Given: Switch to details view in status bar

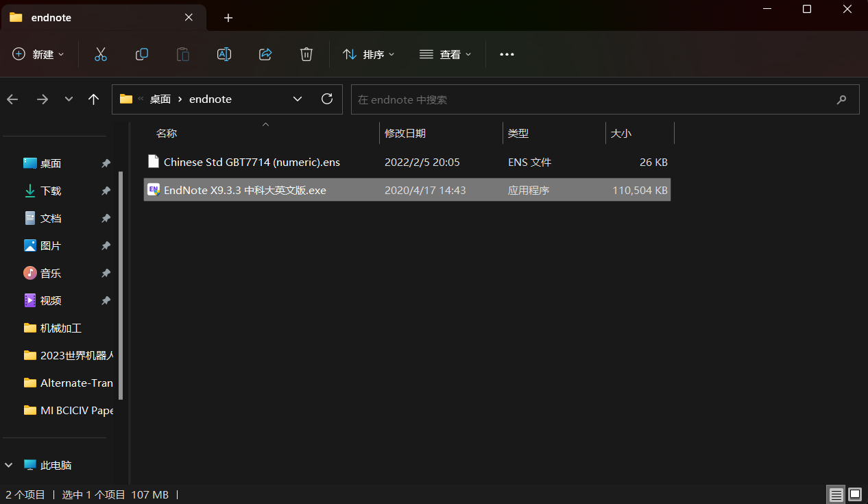Looking at the screenshot, I should (836, 494).
